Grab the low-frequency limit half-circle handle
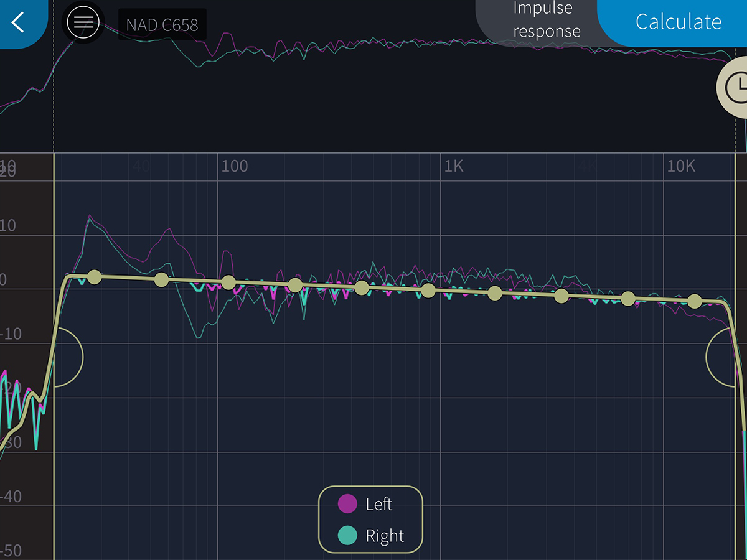The width and height of the screenshot is (747, 560). pyautogui.click(x=68, y=357)
